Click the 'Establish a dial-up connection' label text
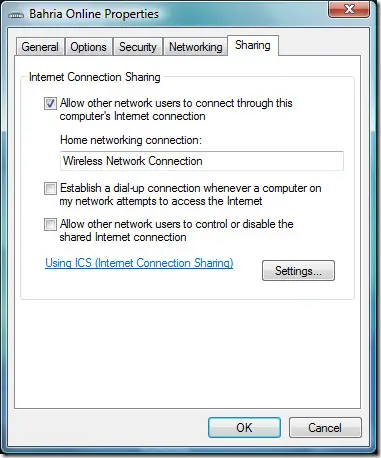The image size is (381, 458). click(x=190, y=195)
